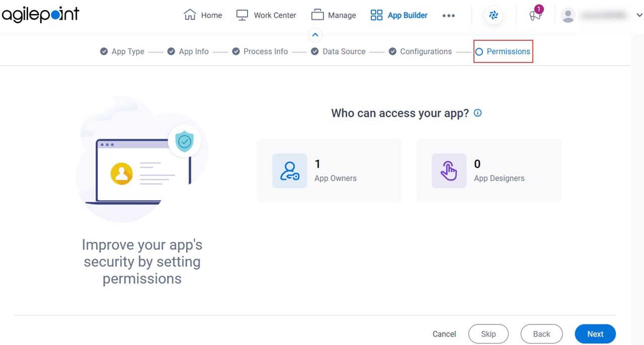The width and height of the screenshot is (644, 345).
Task: Go to the Data Source step
Action: pos(338,51)
